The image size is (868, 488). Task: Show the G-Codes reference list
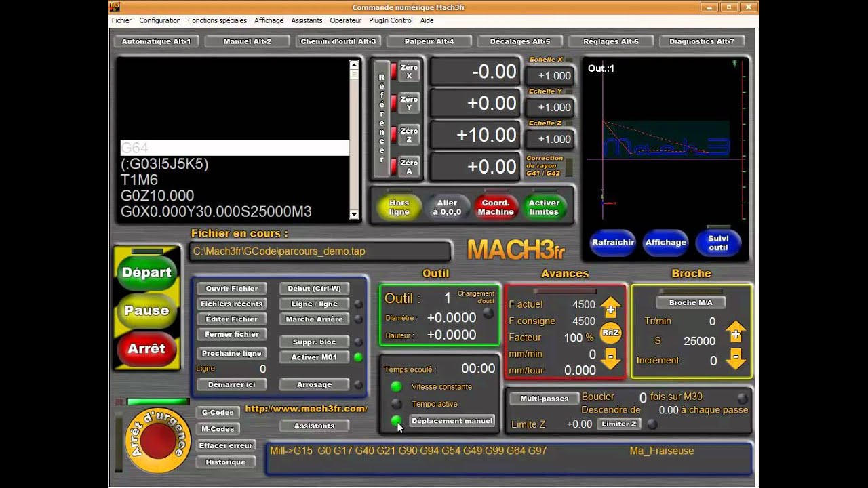(x=218, y=413)
